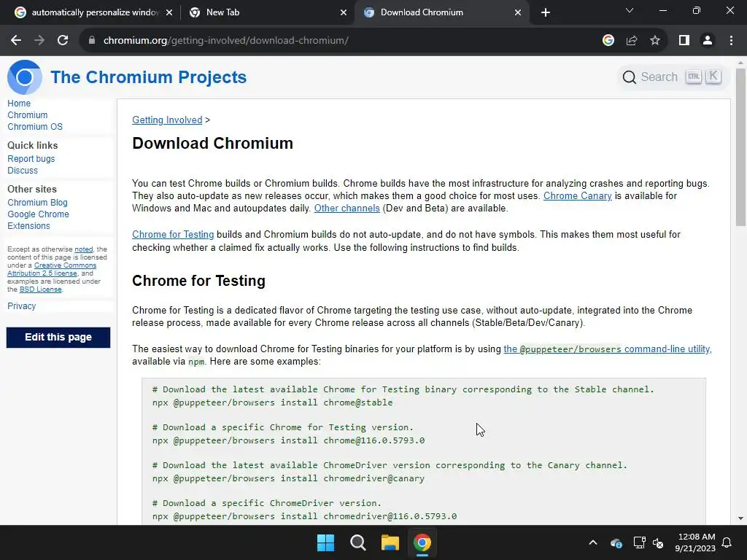This screenshot has height=560, width=747.
Task: View site info via the padlock icon
Action: click(91, 41)
